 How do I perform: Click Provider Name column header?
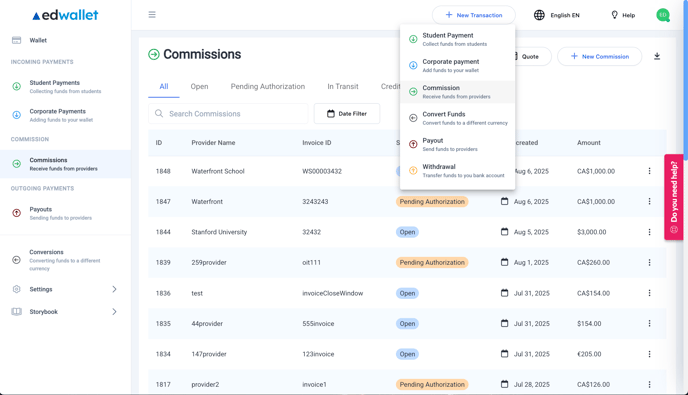(213, 143)
